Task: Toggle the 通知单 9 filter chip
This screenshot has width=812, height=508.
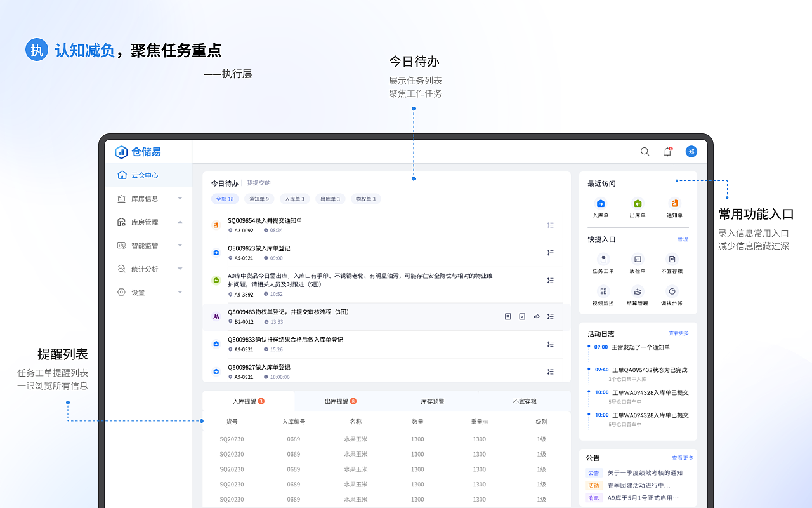Action: 259,199
